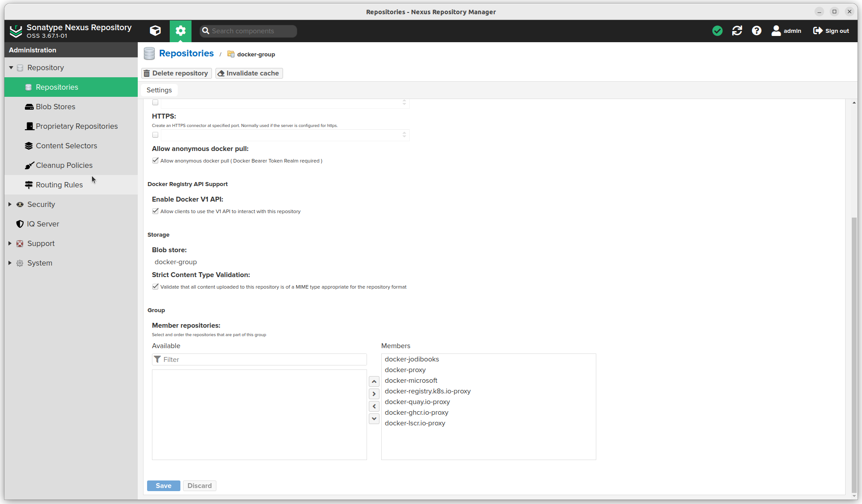Click the system status green check icon
Viewport: 862px width, 504px height.
click(717, 31)
